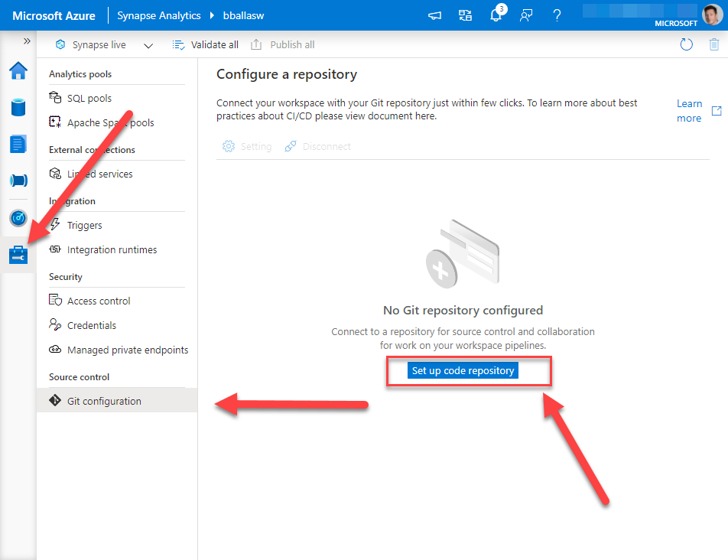Screen dimensions: 728x560
Task: Click Validate all
Action: click(x=205, y=44)
